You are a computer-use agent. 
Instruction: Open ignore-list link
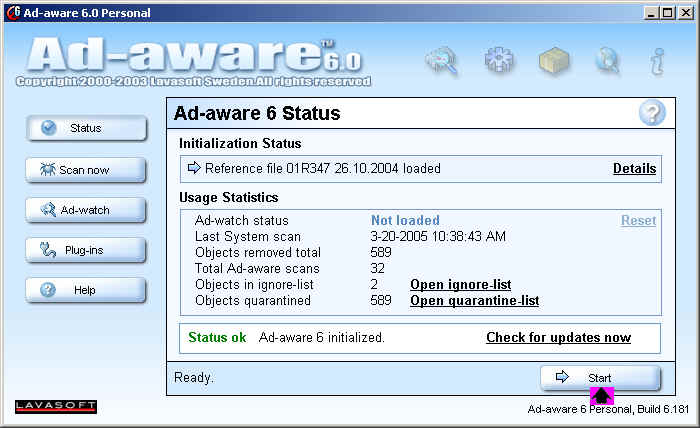(x=460, y=285)
